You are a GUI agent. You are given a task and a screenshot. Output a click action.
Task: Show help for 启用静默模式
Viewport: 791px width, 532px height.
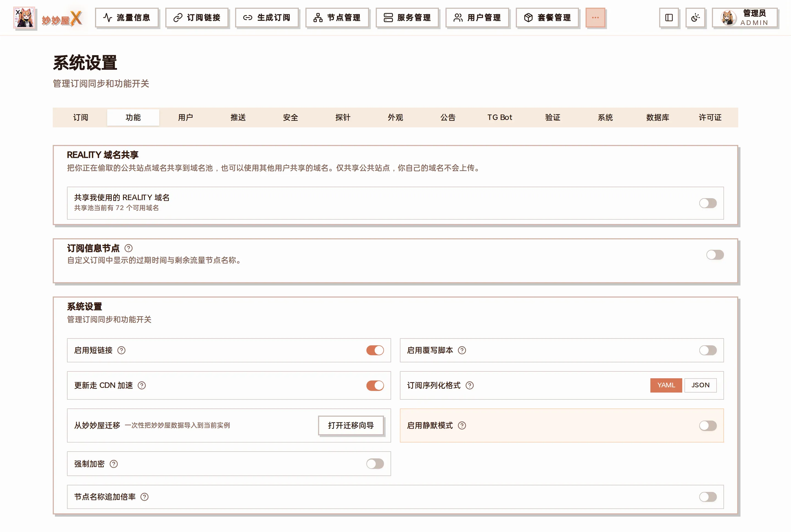pos(462,426)
